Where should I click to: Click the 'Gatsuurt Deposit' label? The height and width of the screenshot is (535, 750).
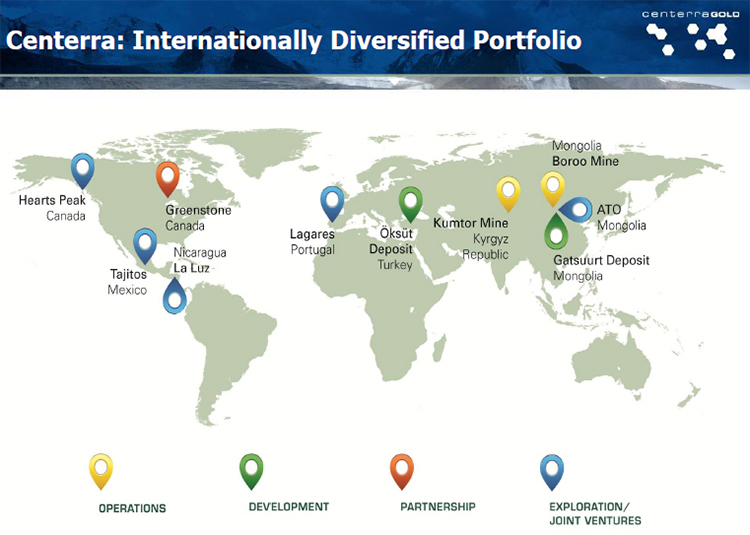click(x=601, y=261)
